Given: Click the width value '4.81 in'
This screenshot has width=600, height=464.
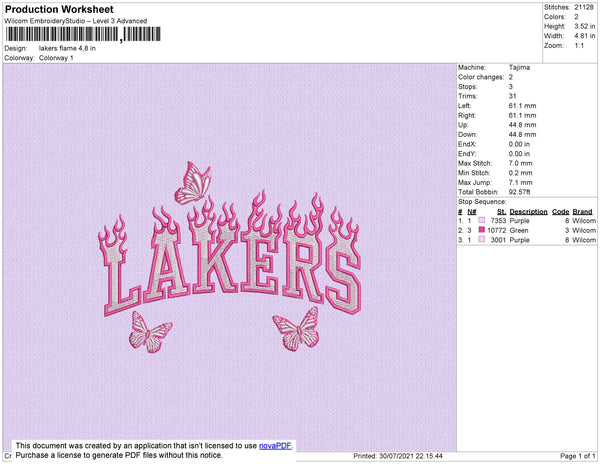Looking at the screenshot, I should tap(584, 36).
